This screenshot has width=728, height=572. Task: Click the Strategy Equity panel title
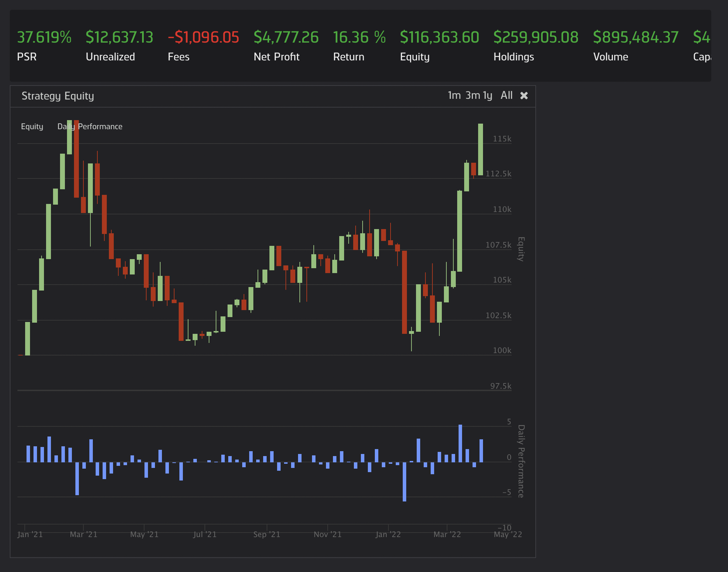click(x=58, y=96)
